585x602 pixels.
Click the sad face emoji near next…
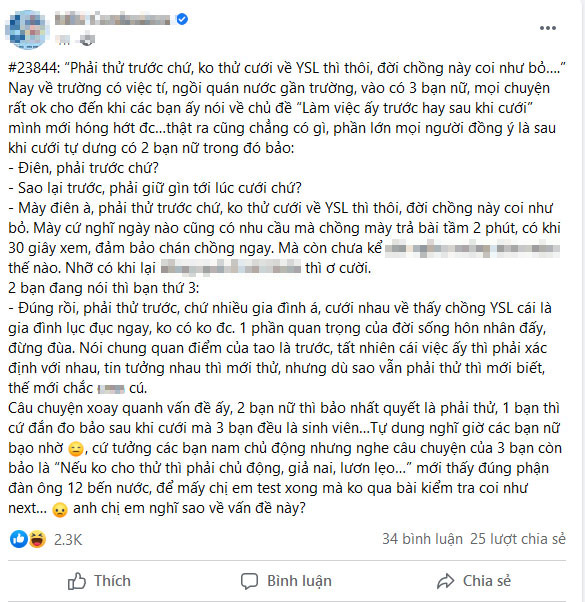point(60,509)
